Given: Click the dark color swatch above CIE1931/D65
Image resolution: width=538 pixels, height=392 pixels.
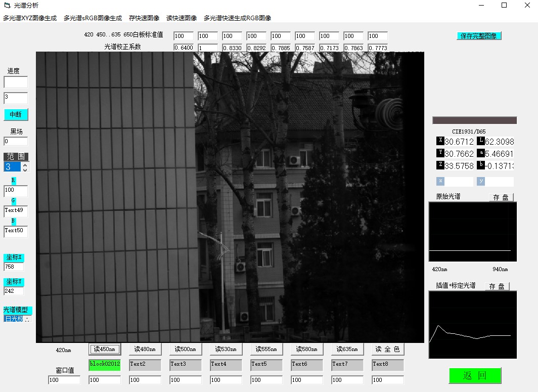Looking at the screenshot, I should click(x=474, y=120).
